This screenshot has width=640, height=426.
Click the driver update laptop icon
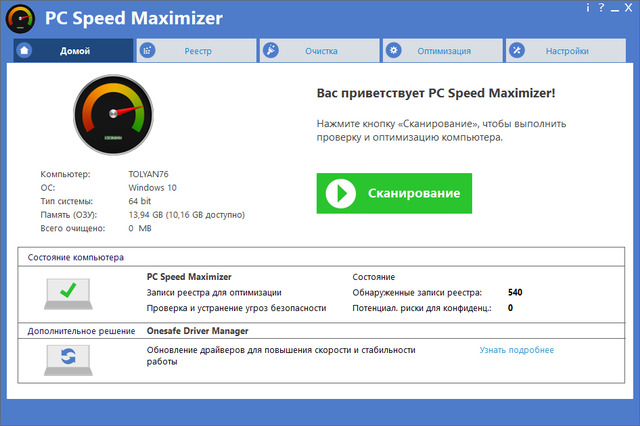pos(67,356)
